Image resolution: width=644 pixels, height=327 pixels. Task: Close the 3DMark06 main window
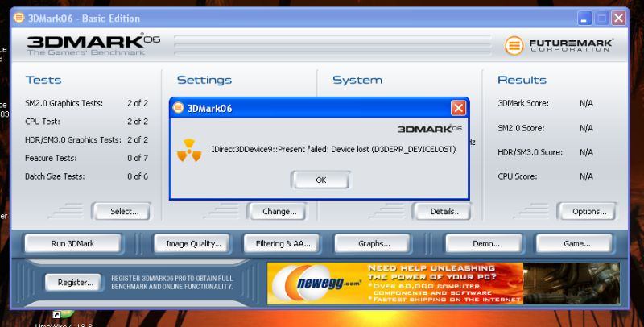tap(618, 18)
